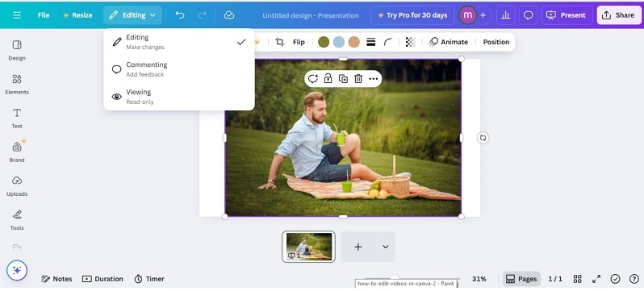
Task: Open the design check circle icon
Action: [615, 279]
